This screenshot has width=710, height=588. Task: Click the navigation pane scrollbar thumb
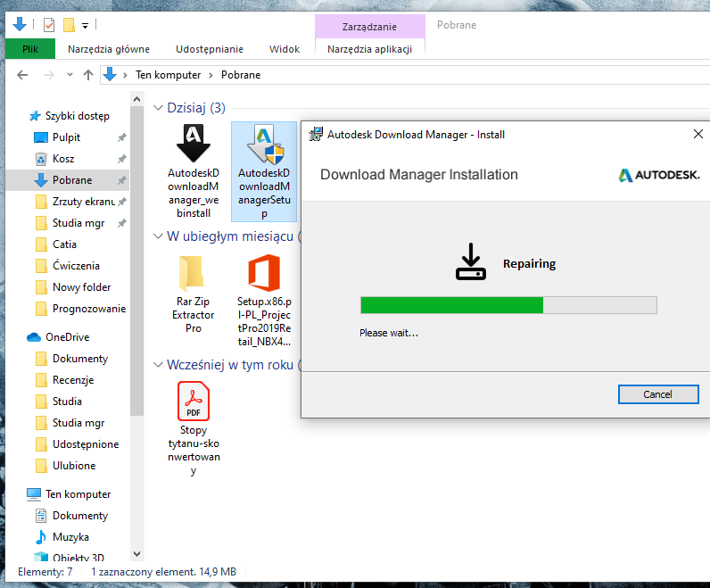coord(137,261)
